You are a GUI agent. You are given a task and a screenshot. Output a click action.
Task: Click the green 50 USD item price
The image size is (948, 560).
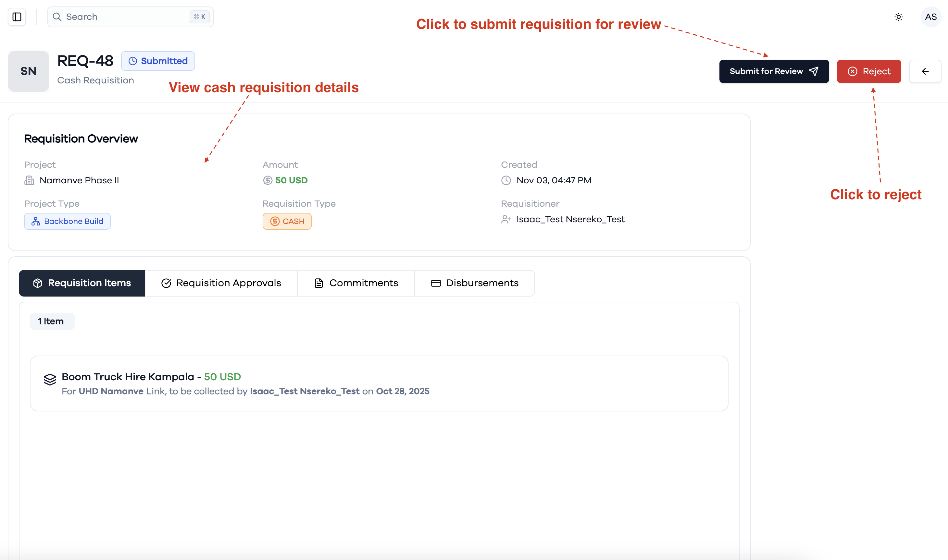[x=222, y=377]
